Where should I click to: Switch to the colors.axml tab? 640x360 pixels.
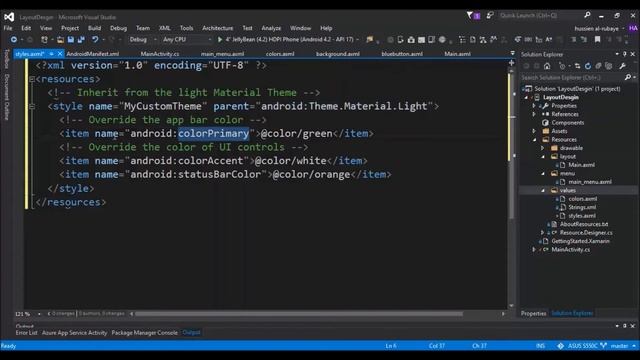(280, 54)
